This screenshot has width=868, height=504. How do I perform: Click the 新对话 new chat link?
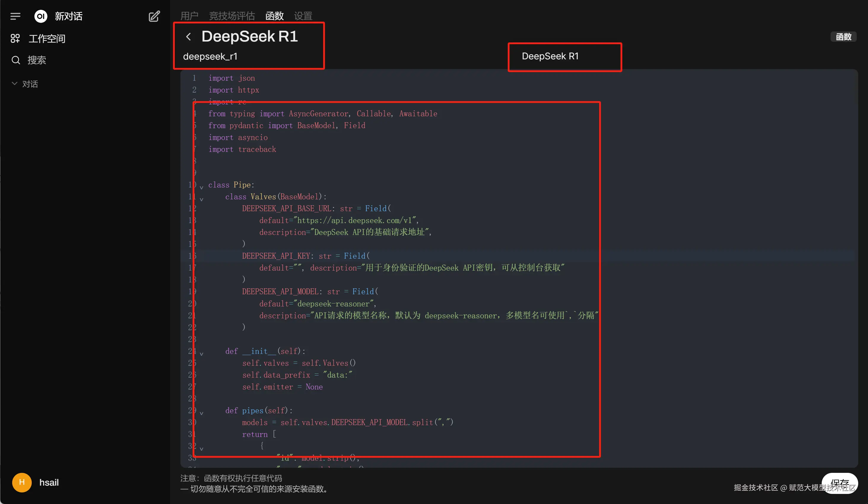point(69,16)
